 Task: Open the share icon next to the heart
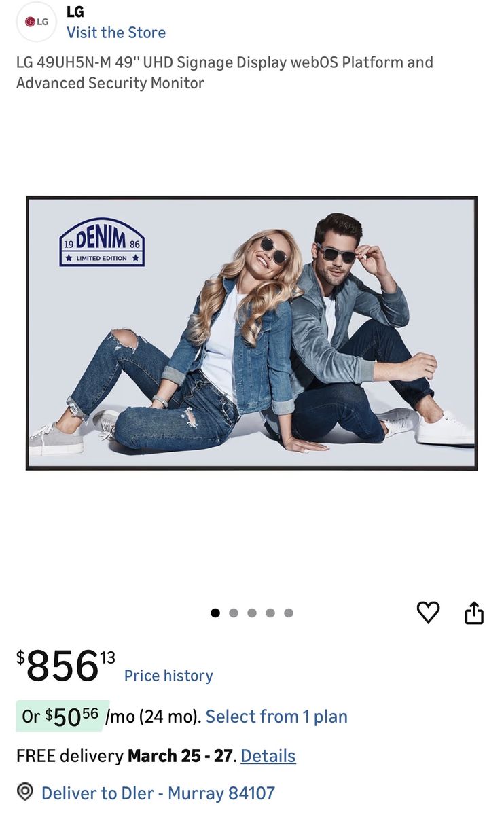(x=474, y=613)
